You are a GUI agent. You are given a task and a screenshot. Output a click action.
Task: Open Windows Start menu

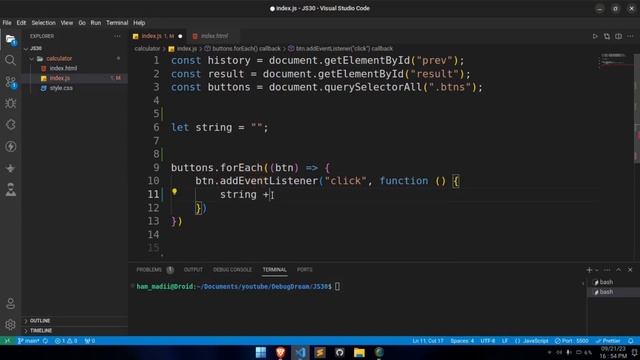pos(261,352)
